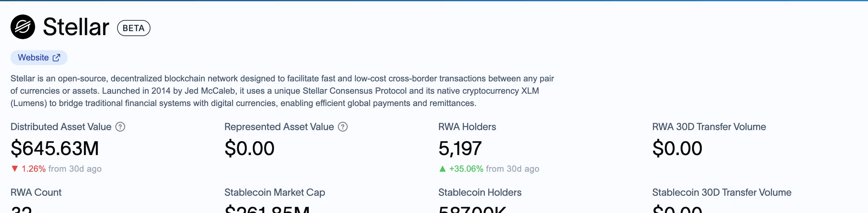Click Stablecoin 30D Transfer Volume label
Screen dimensions: 868x213
tap(721, 192)
